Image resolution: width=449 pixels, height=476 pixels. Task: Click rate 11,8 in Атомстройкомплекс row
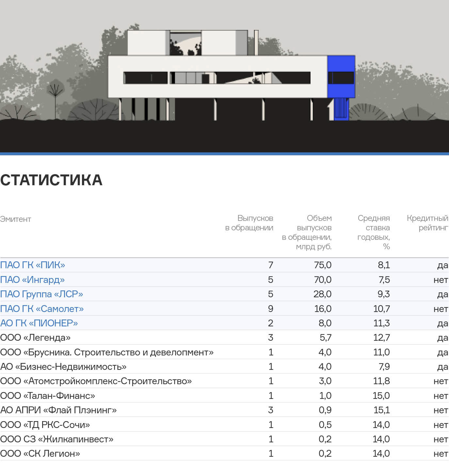382,381
